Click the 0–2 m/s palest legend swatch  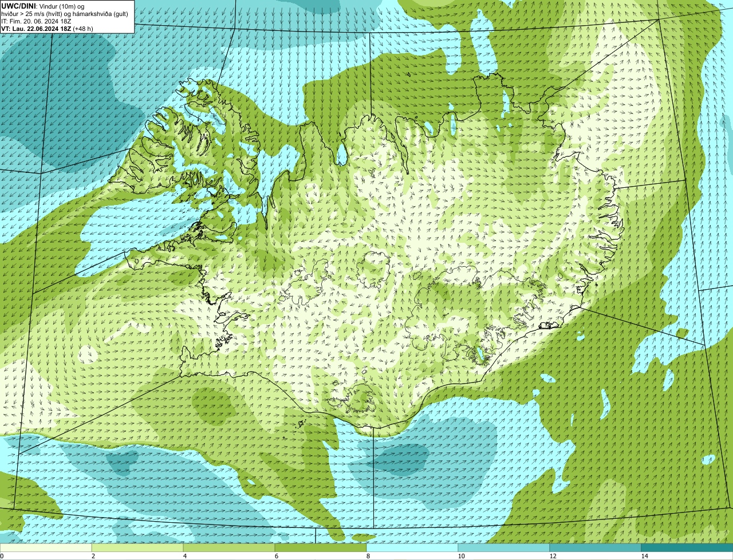tap(46, 547)
